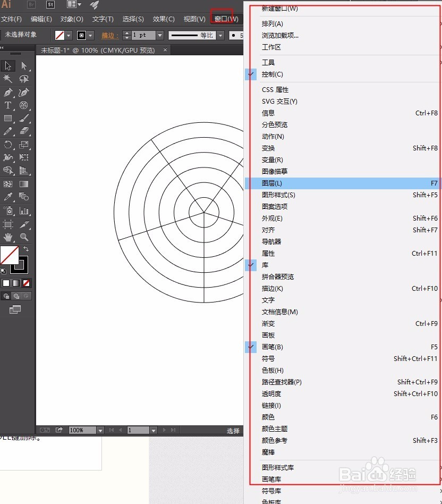
Task: Select the Pencil tool
Action: point(8,131)
